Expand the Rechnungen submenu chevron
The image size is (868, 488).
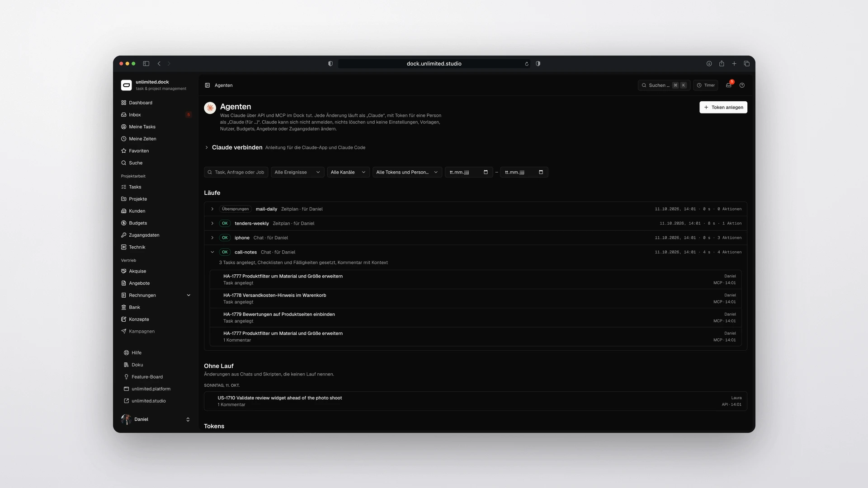pyautogui.click(x=189, y=295)
